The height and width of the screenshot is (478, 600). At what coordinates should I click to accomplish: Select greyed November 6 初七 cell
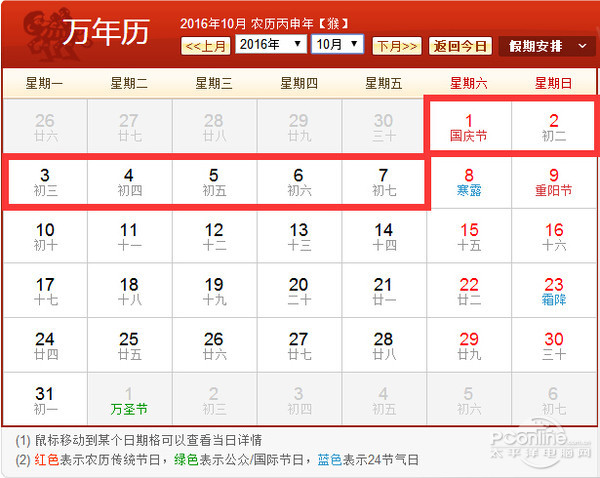coord(554,400)
